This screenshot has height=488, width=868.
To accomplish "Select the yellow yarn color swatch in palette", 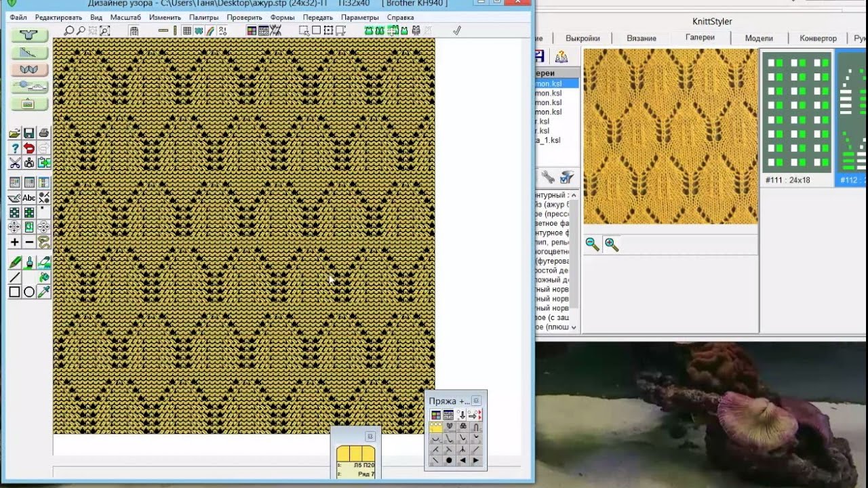I will point(436,427).
